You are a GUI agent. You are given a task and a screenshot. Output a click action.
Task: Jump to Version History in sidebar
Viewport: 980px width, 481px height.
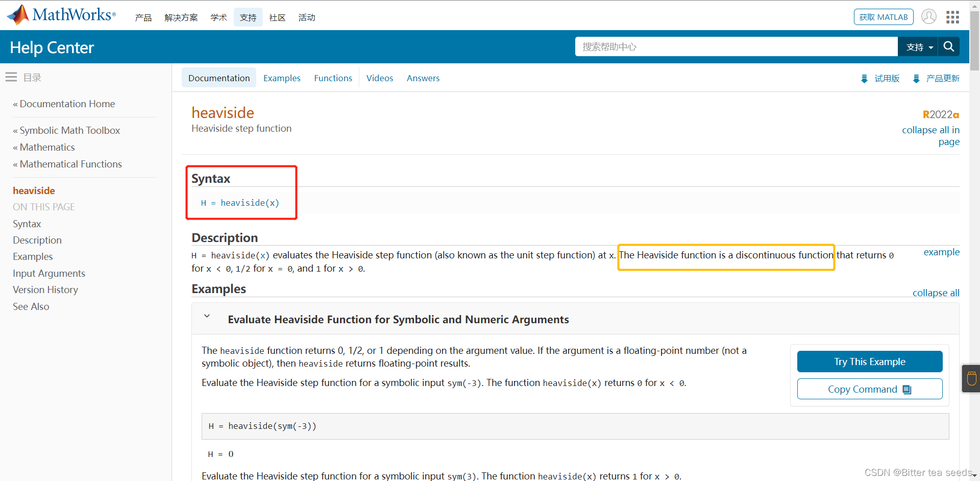pyautogui.click(x=45, y=290)
